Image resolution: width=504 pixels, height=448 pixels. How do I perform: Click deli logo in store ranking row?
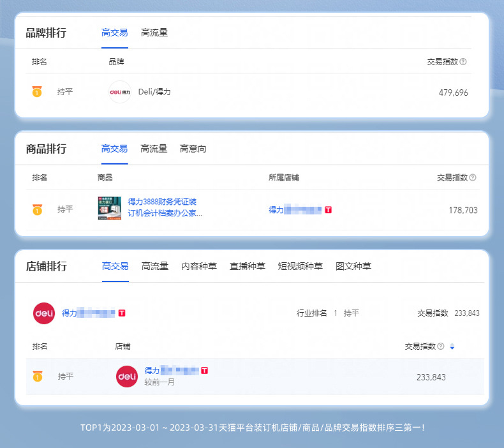pos(127,377)
